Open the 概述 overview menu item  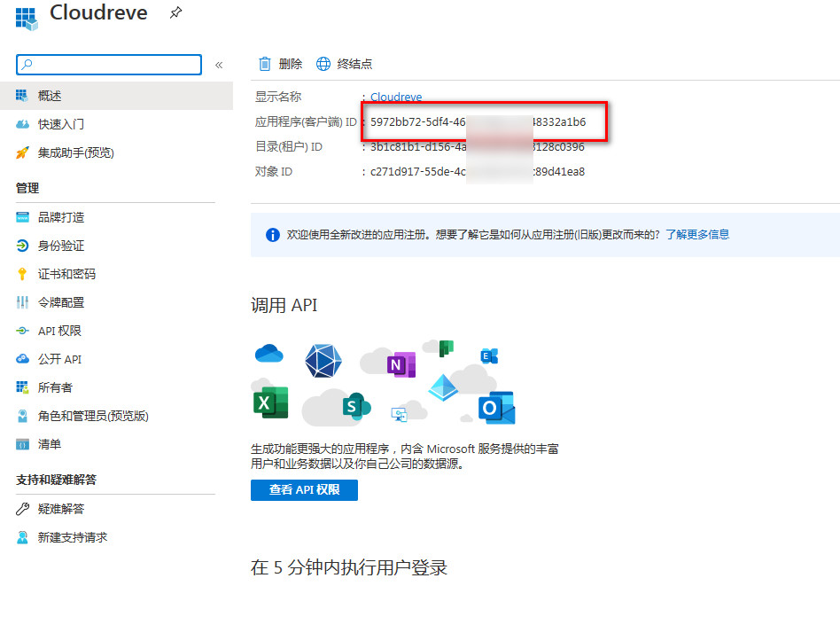click(x=116, y=96)
